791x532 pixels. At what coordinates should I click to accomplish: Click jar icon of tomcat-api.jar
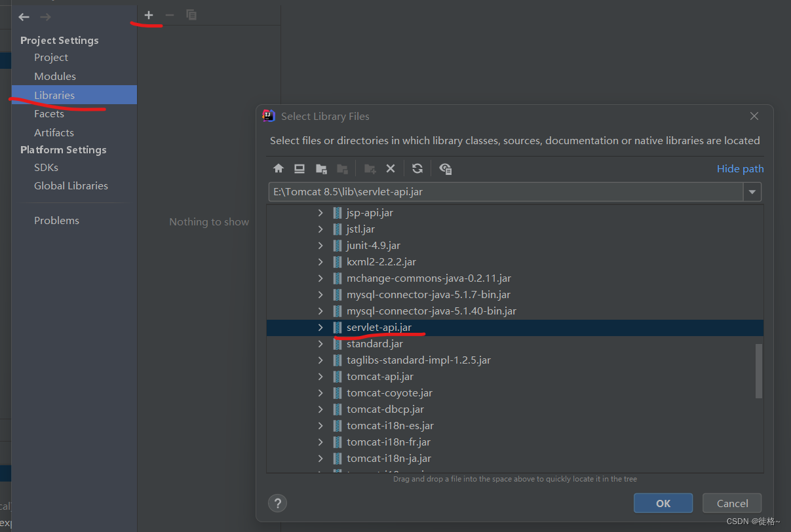[338, 376]
